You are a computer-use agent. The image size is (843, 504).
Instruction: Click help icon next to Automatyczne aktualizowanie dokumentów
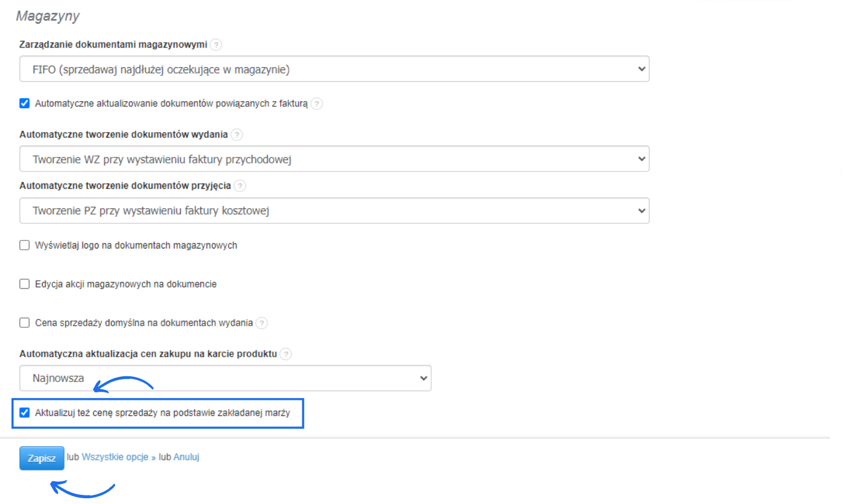[x=317, y=104]
